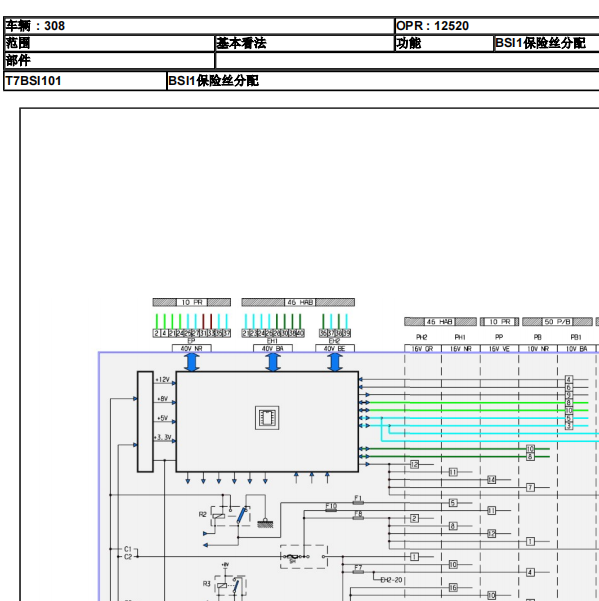Click the '+3.3V' supply label

[x=162, y=437]
